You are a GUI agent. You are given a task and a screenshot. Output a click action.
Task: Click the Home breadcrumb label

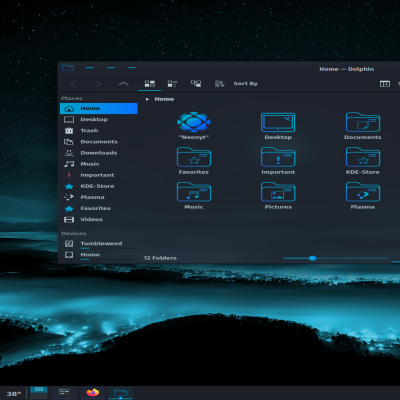pyautogui.click(x=164, y=99)
